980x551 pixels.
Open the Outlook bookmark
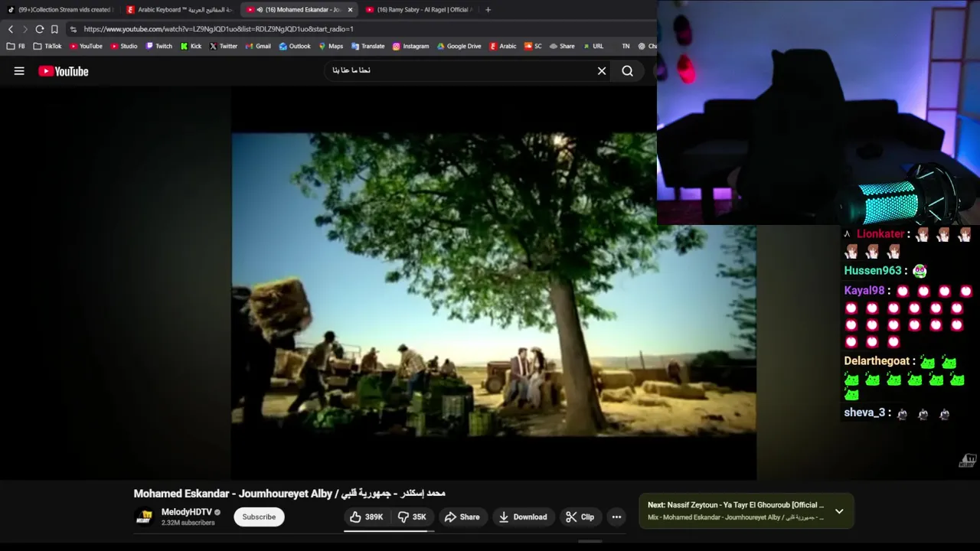(295, 46)
